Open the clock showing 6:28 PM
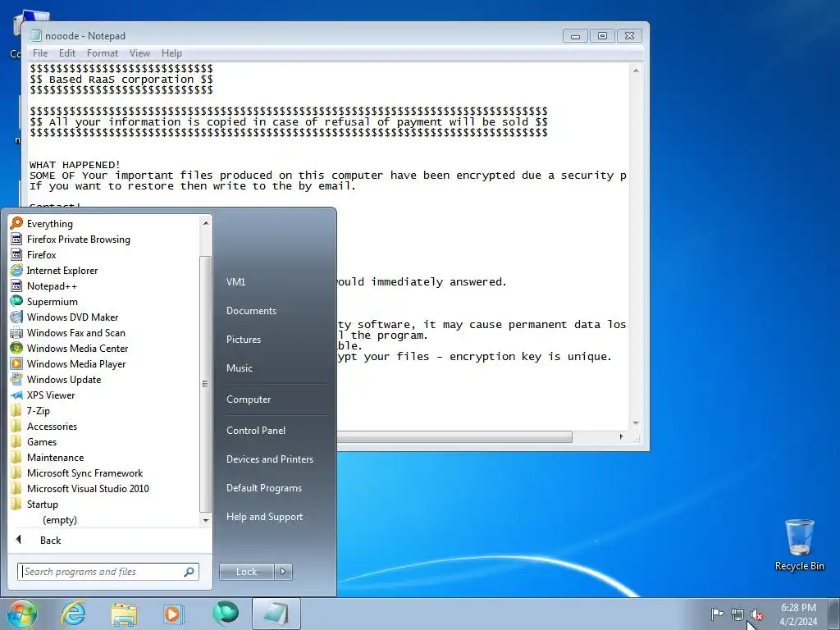This screenshot has height=630, width=840. 798,614
